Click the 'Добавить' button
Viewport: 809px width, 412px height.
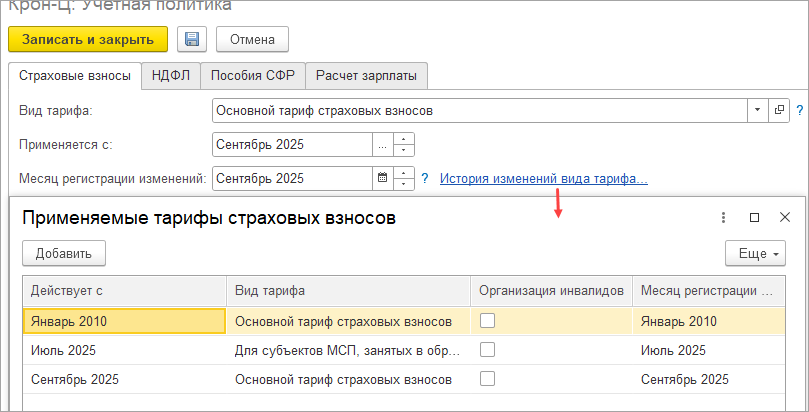(64, 253)
